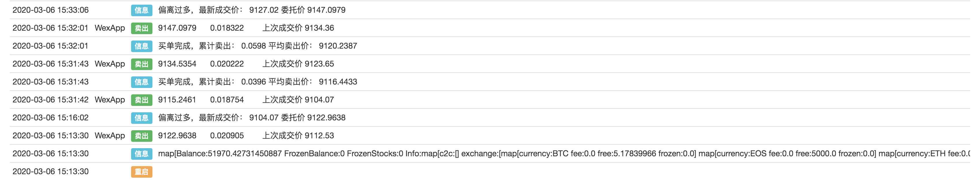Click WexApp in the 15:32:01 row

pyautogui.click(x=109, y=28)
